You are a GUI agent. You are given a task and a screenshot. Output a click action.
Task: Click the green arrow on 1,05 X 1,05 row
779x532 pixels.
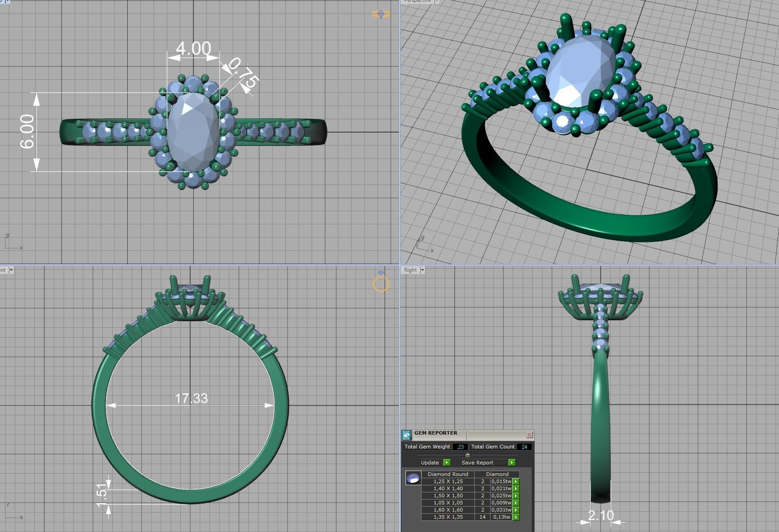[516, 503]
